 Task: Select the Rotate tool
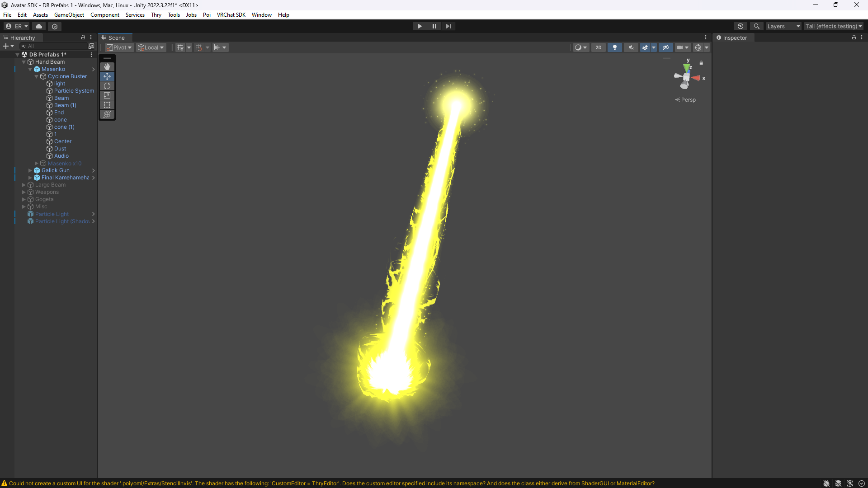click(107, 86)
